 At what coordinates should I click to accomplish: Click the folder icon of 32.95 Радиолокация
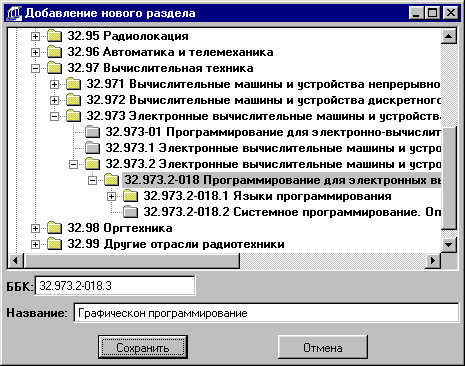[54, 36]
